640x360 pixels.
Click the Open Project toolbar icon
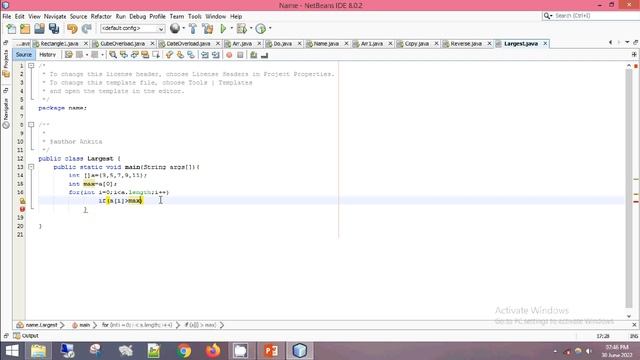pyautogui.click(x=39, y=29)
